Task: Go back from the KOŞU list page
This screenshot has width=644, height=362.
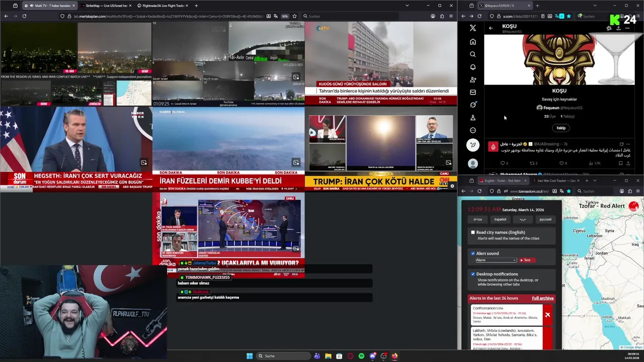Action: point(491,28)
